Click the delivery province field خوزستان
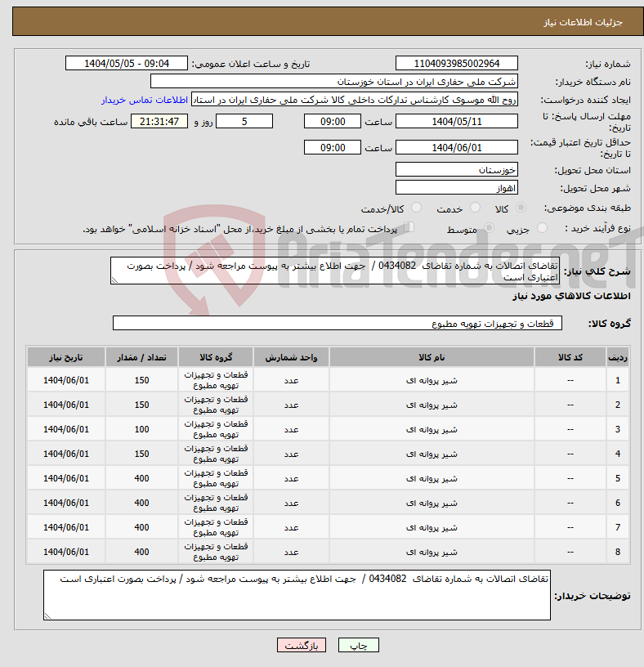This screenshot has height=667, width=644. point(456,170)
